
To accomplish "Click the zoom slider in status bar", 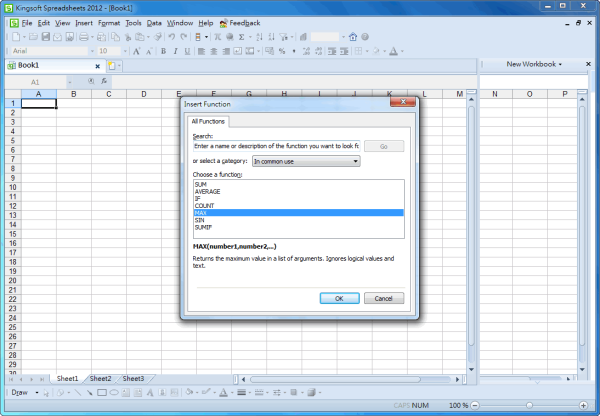I will tap(529, 405).
